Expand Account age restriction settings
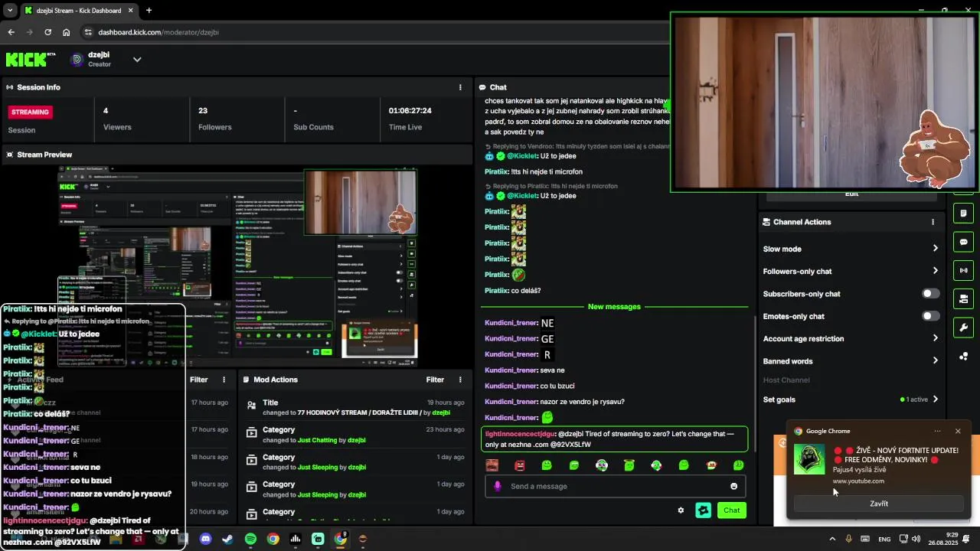 click(x=935, y=338)
